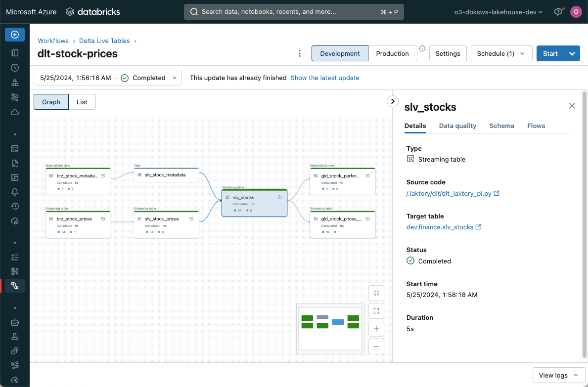Screen dimensions: 588x387
Task: Click the graph minimap thumbnail
Action: point(330,328)
